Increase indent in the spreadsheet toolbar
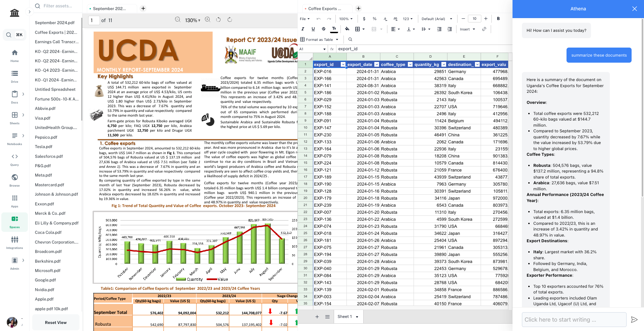Viewport: 644px width, 331px height. (x=449, y=29)
